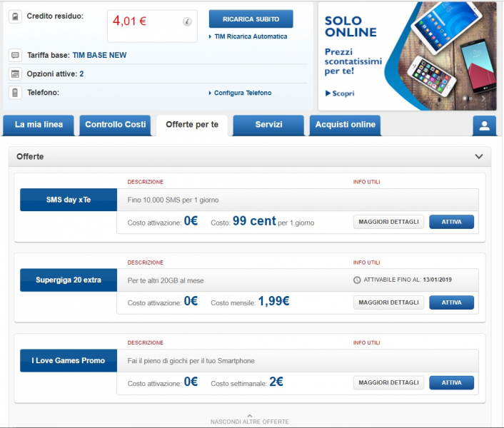
Task: Click the icon next to Tariffa base
Action: [x=15, y=56]
